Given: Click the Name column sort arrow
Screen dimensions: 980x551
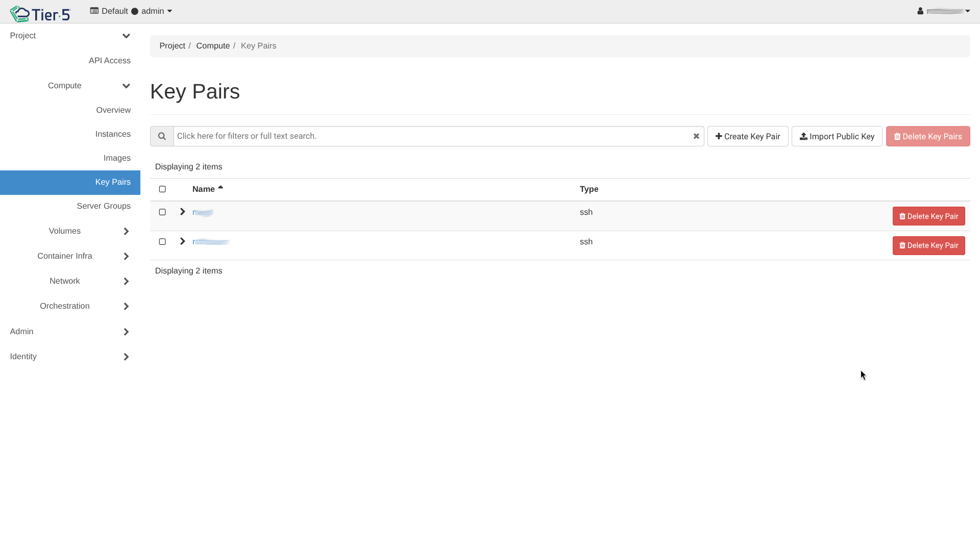Looking at the screenshot, I should point(220,188).
